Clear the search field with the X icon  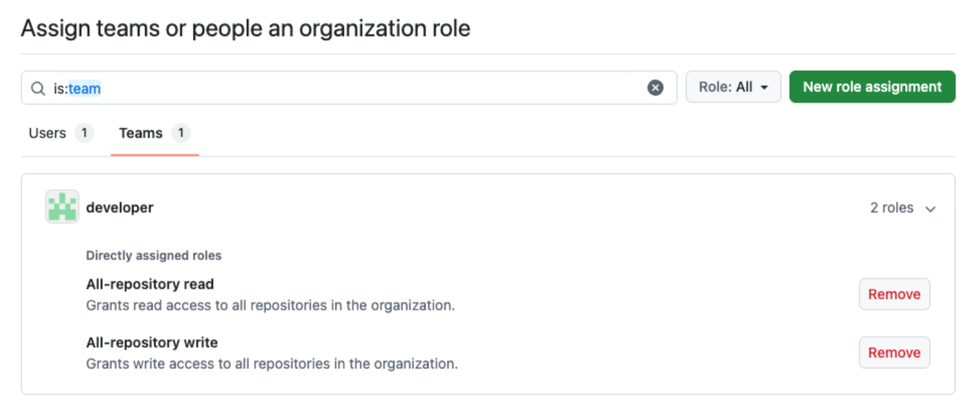pyautogui.click(x=655, y=87)
